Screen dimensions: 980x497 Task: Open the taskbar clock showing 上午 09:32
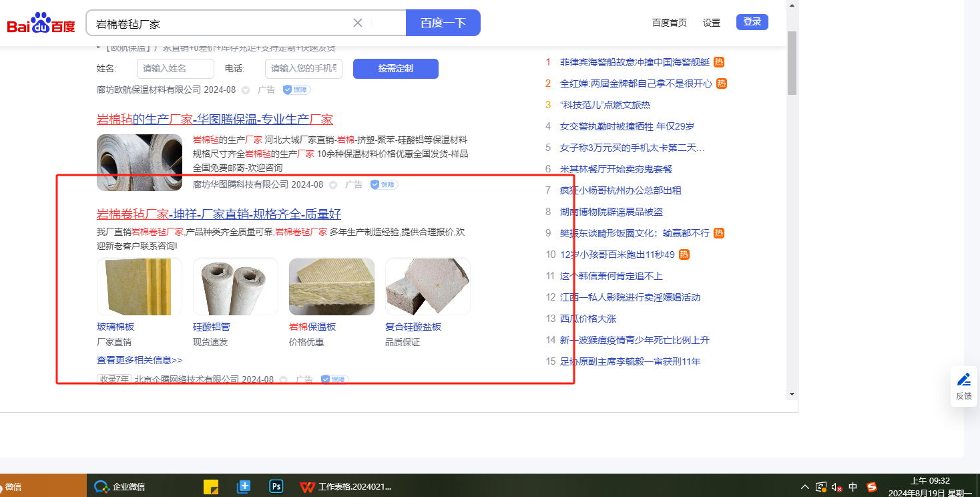pyautogui.click(x=930, y=487)
